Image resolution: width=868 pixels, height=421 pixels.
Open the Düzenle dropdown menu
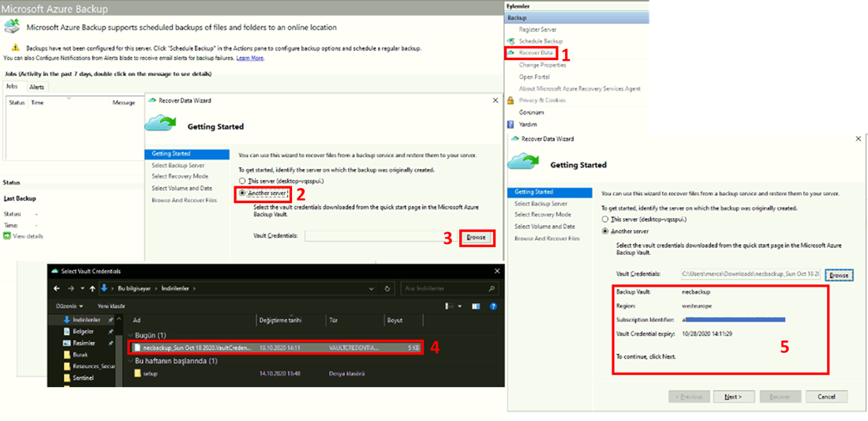tap(69, 306)
